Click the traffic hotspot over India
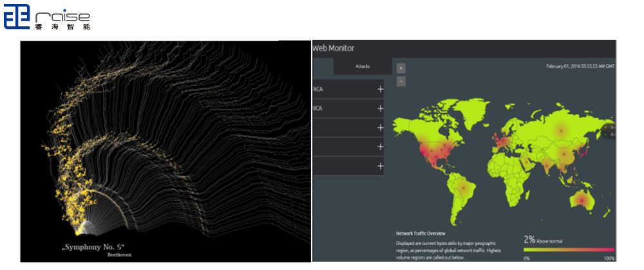The image size is (644, 270). click(548, 165)
